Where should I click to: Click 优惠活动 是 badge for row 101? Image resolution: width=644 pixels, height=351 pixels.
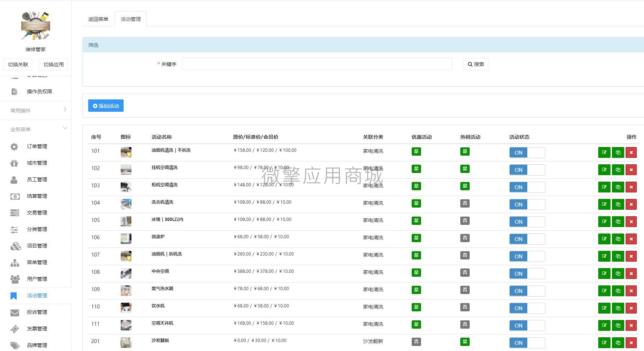(416, 151)
